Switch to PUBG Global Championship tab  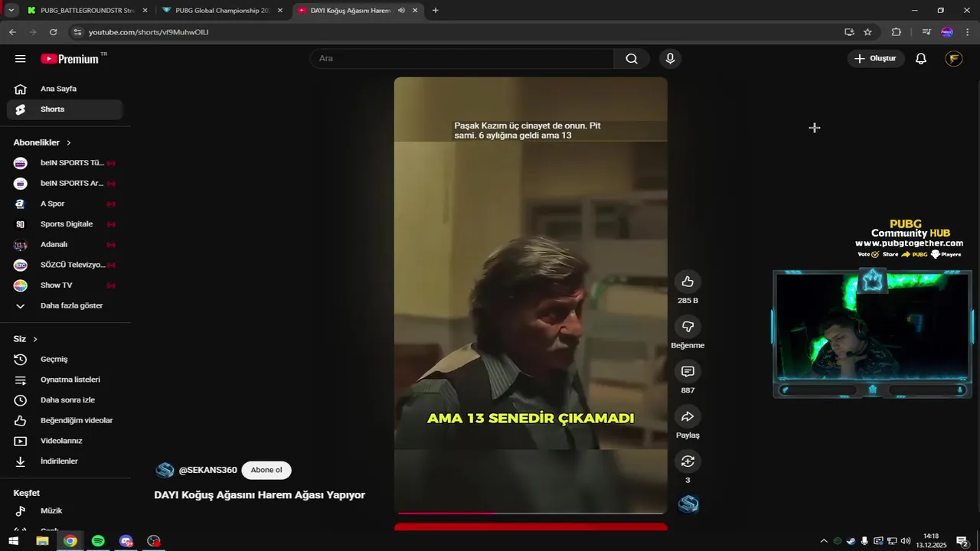pyautogui.click(x=223, y=11)
